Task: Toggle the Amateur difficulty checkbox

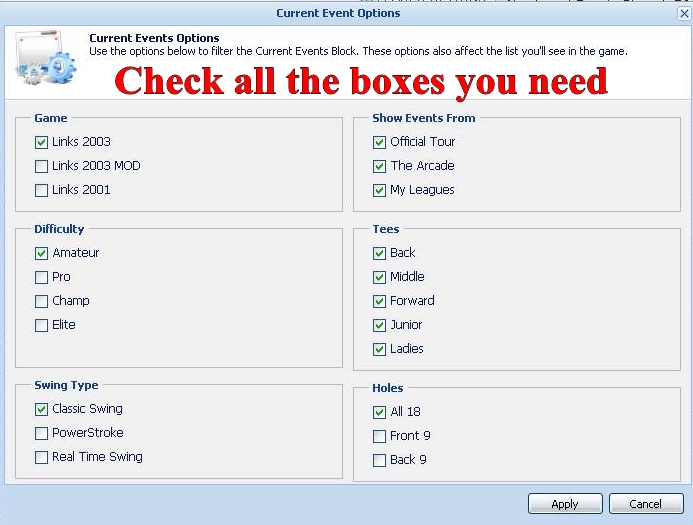Action: pyautogui.click(x=41, y=254)
